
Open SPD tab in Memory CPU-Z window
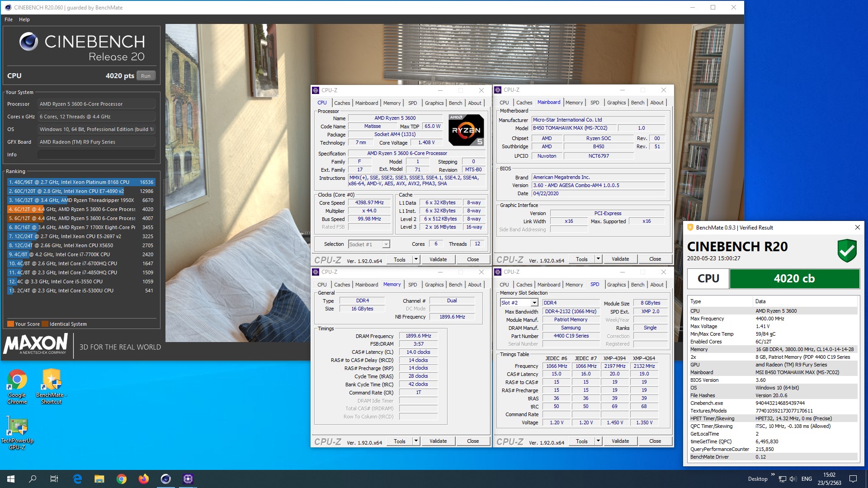[x=412, y=285]
